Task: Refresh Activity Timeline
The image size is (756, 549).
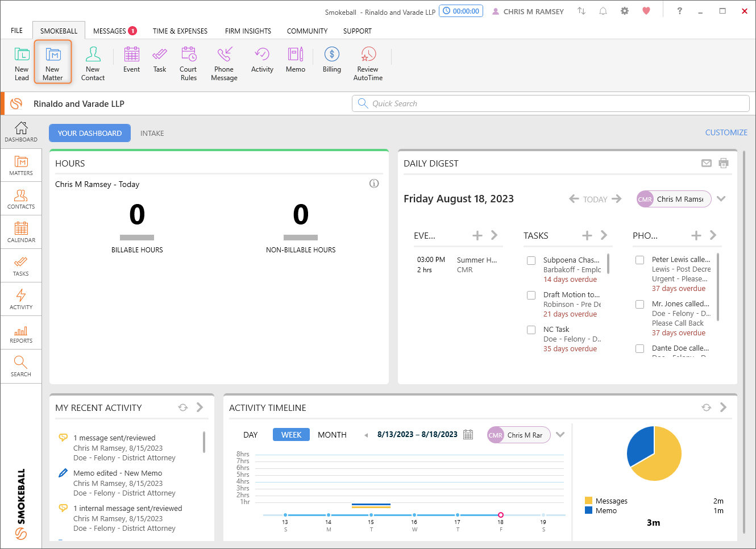Action: tap(707, 407)
